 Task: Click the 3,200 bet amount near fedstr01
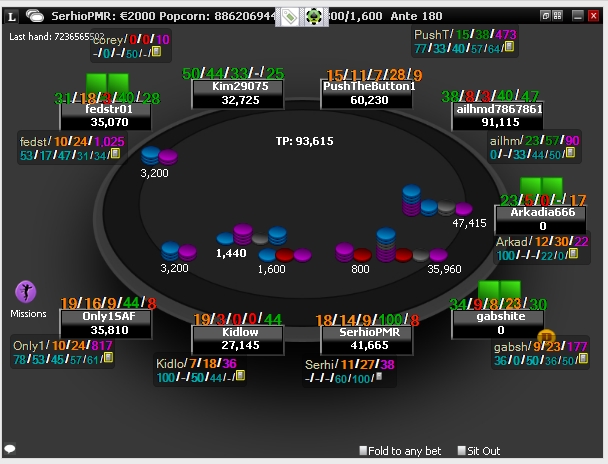point(154,173)
